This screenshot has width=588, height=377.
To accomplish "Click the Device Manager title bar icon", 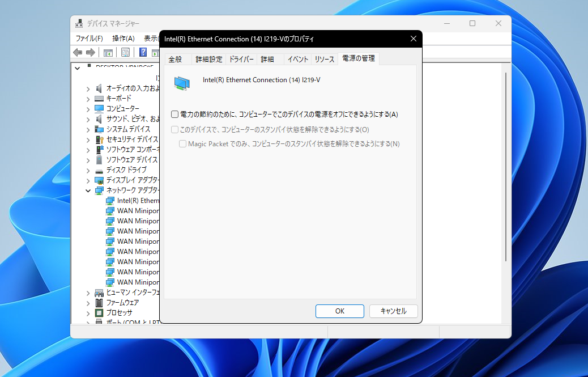I will 79,23.
